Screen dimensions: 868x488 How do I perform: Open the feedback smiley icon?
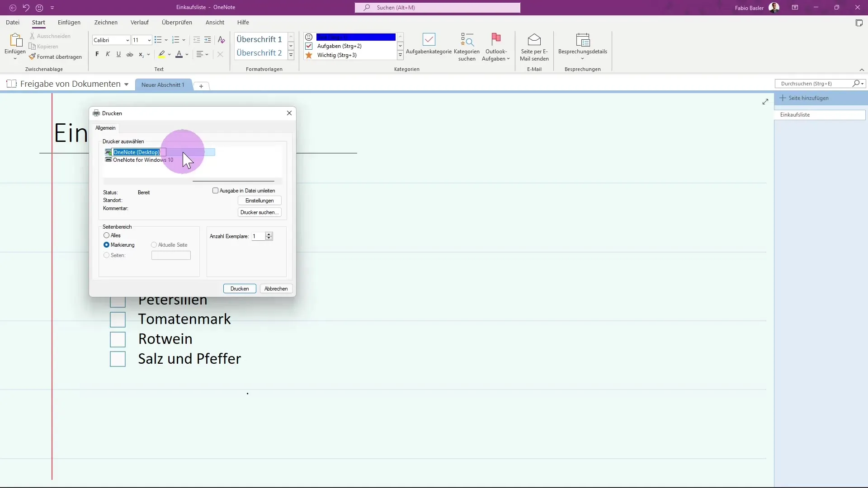point(39,8)
